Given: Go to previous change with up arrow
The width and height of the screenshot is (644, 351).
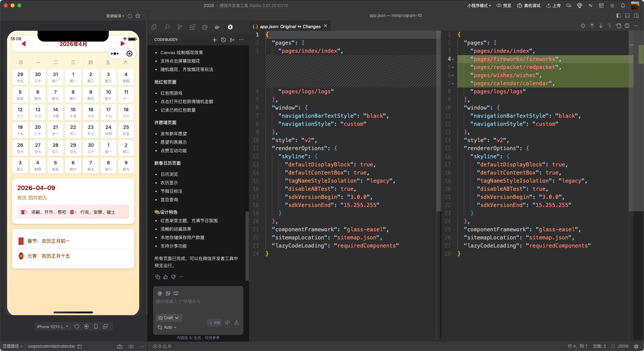Looking at the screenshot, I should pyautogui.click(x=592, y=26).
